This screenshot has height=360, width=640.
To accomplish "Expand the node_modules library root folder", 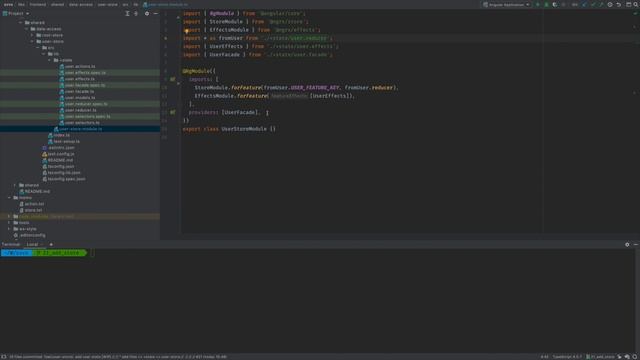I will (x=9, y=216).
